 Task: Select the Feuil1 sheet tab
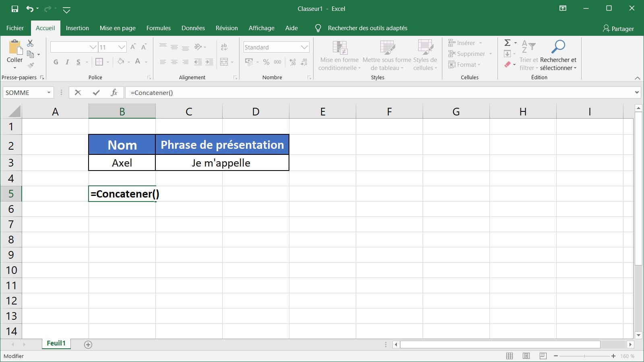56,343
